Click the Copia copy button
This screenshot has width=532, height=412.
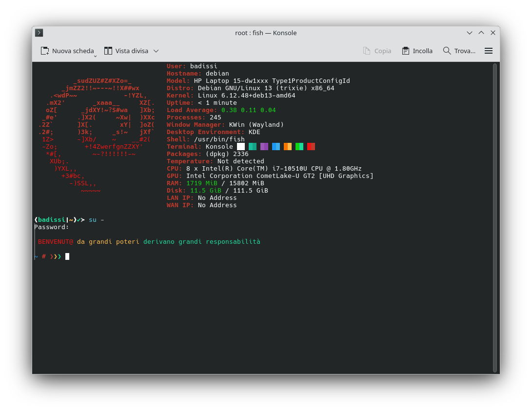click(377, 51)
